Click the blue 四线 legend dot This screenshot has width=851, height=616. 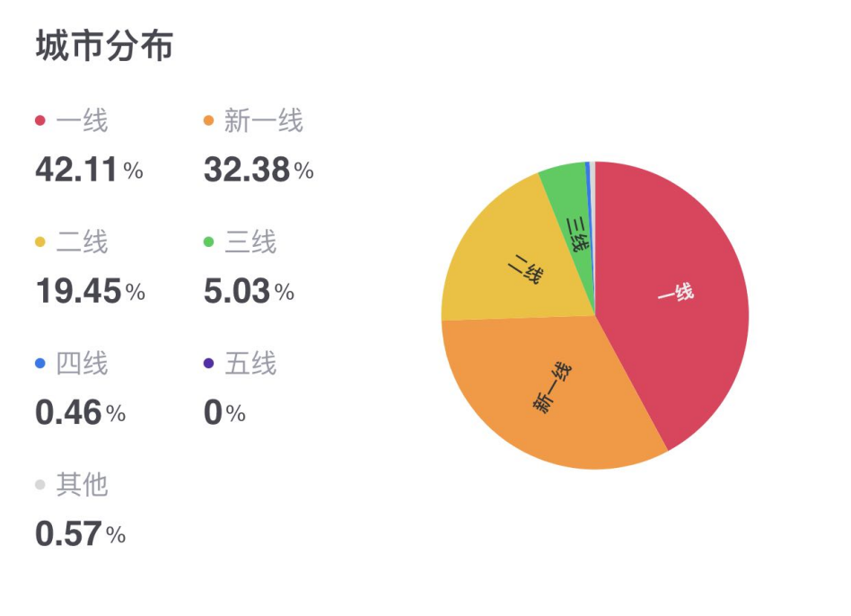click(x=40, y=364)
